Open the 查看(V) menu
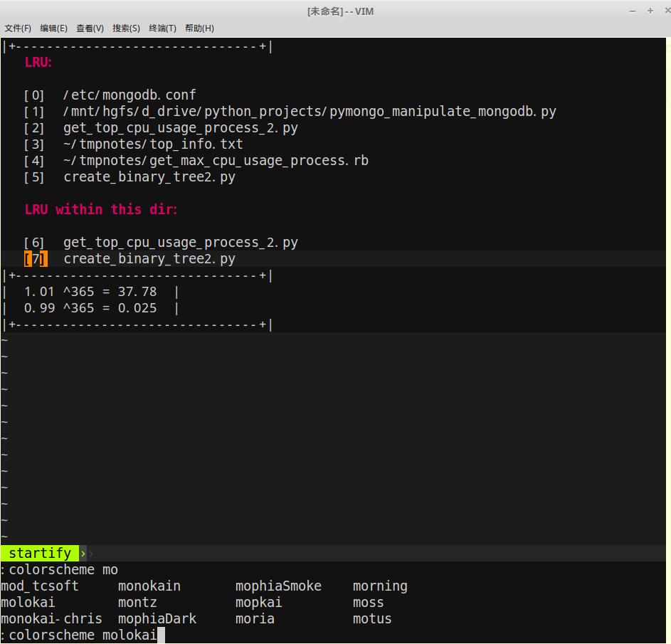 tap(90, 28)
